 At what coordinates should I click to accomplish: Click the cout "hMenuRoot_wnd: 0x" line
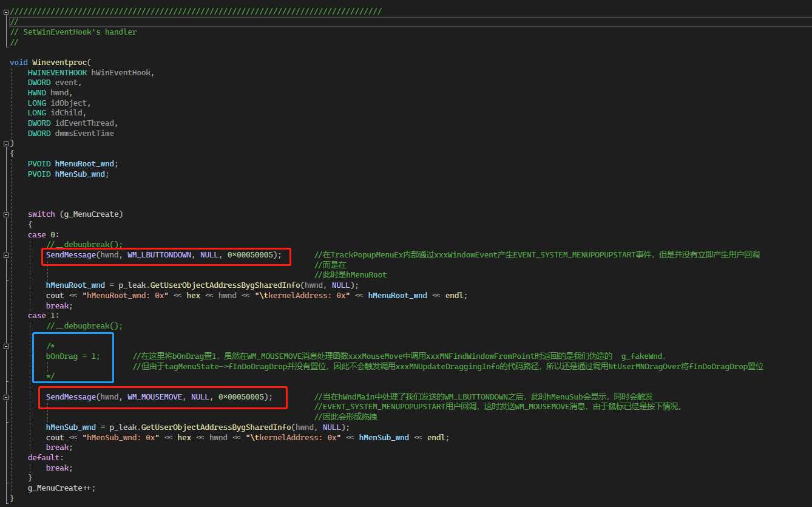click(257, 295)
